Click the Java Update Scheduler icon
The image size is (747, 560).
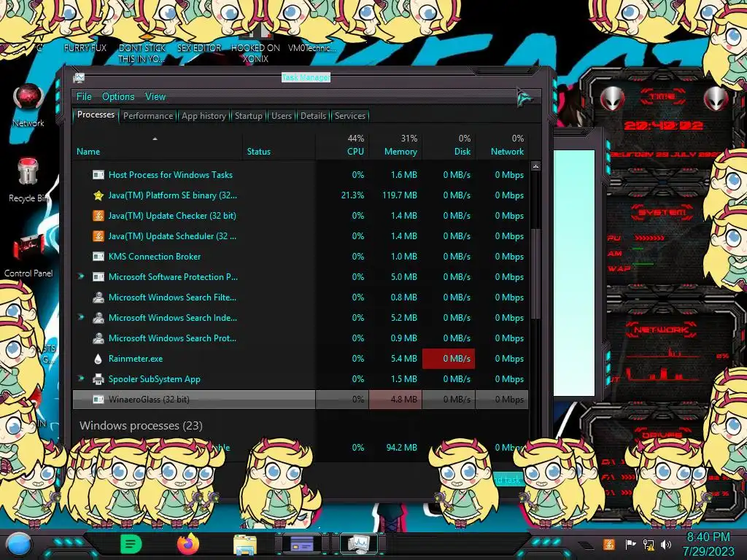coord(98,236)
